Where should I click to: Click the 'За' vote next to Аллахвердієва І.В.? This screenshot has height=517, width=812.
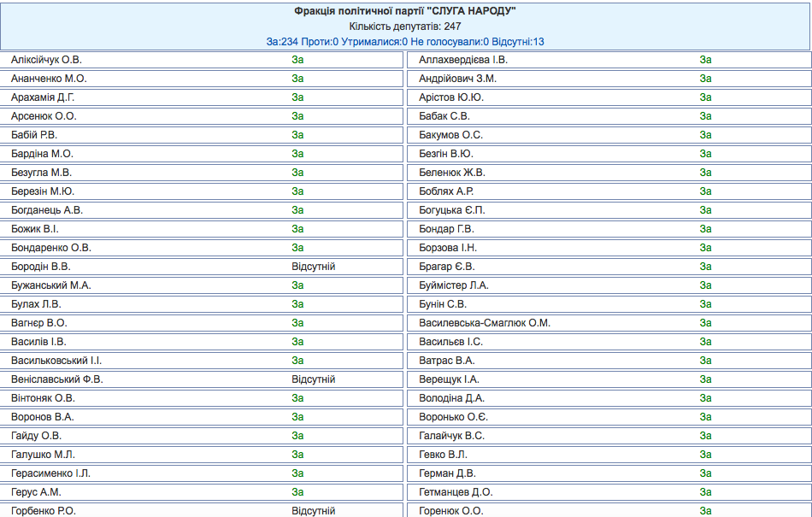(705, 60)
